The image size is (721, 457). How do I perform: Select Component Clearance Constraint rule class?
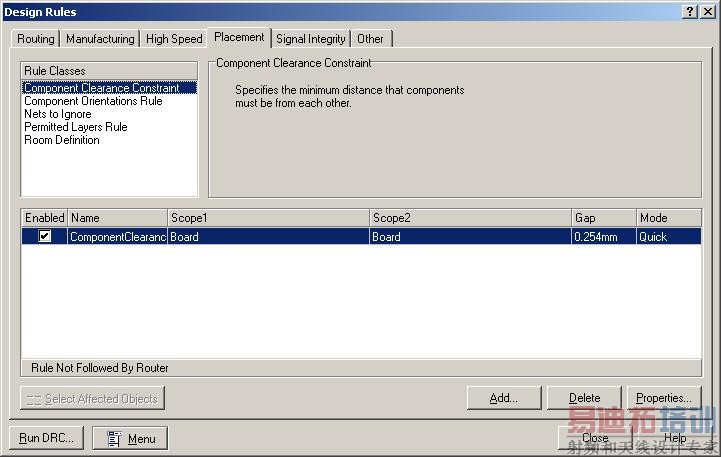[109, 87]
